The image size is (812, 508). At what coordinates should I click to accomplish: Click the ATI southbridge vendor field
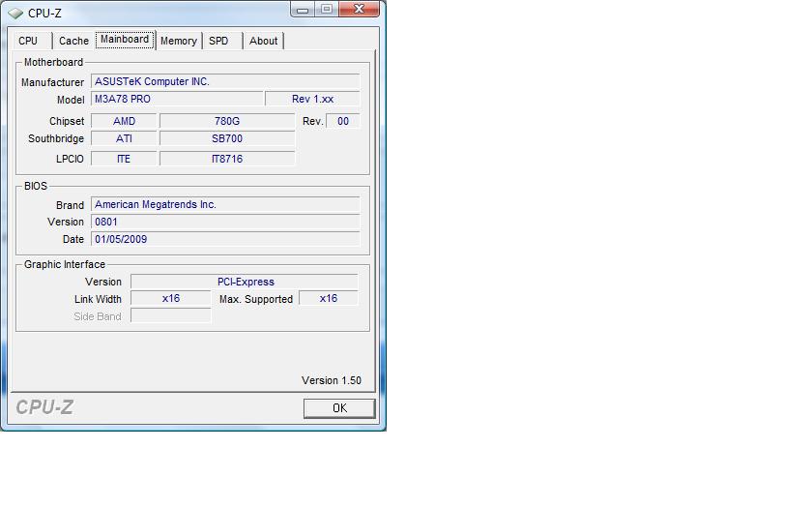pos(124,138)
